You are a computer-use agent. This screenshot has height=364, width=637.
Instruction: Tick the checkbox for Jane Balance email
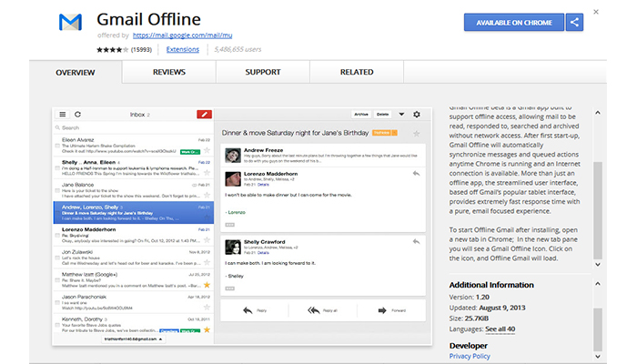point(57,190)
